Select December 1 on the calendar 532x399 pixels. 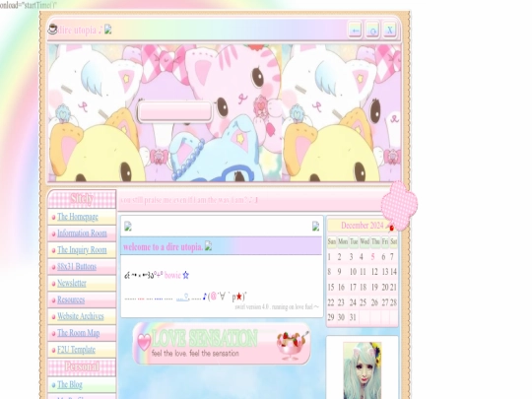point(329,257)
